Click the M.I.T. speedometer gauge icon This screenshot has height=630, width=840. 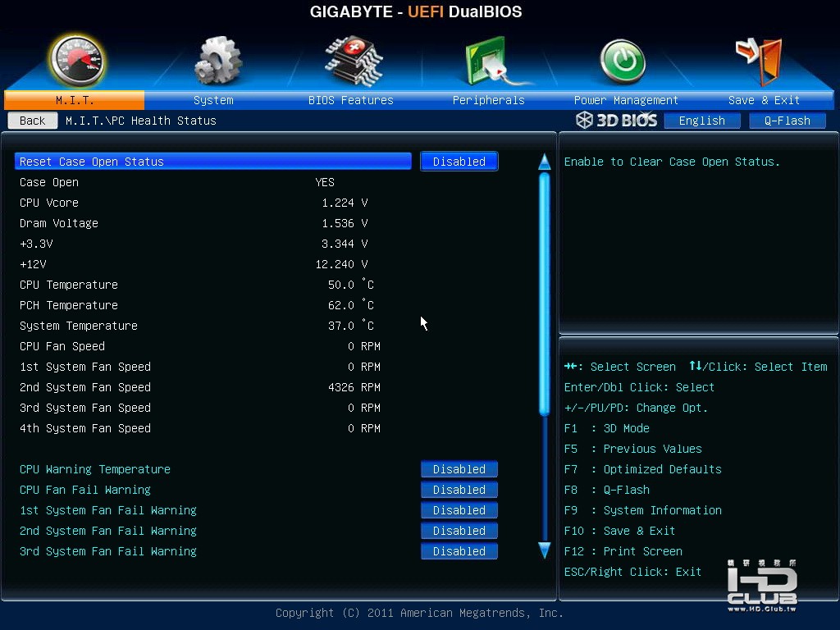point(76,61)
